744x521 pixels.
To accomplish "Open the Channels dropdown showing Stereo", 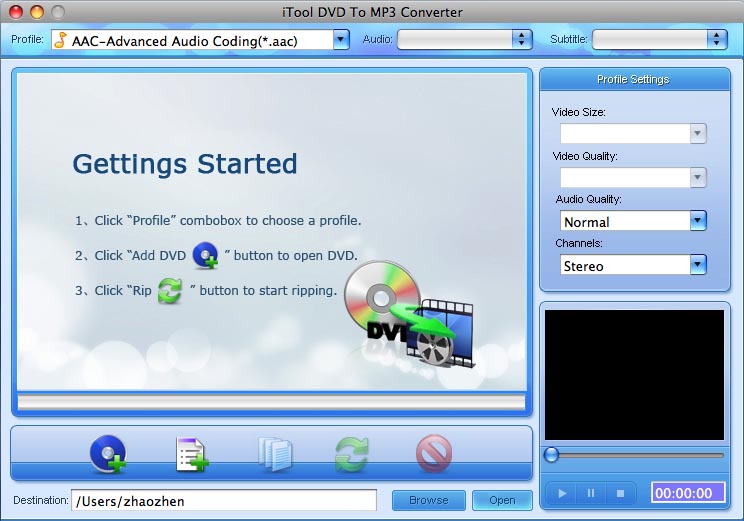I will [x=633, y=265].
